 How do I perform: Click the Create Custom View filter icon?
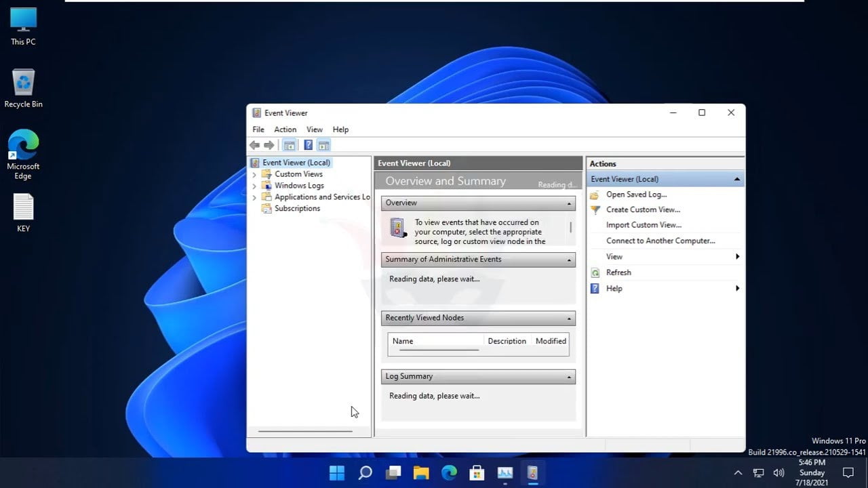tap(594, 209)
